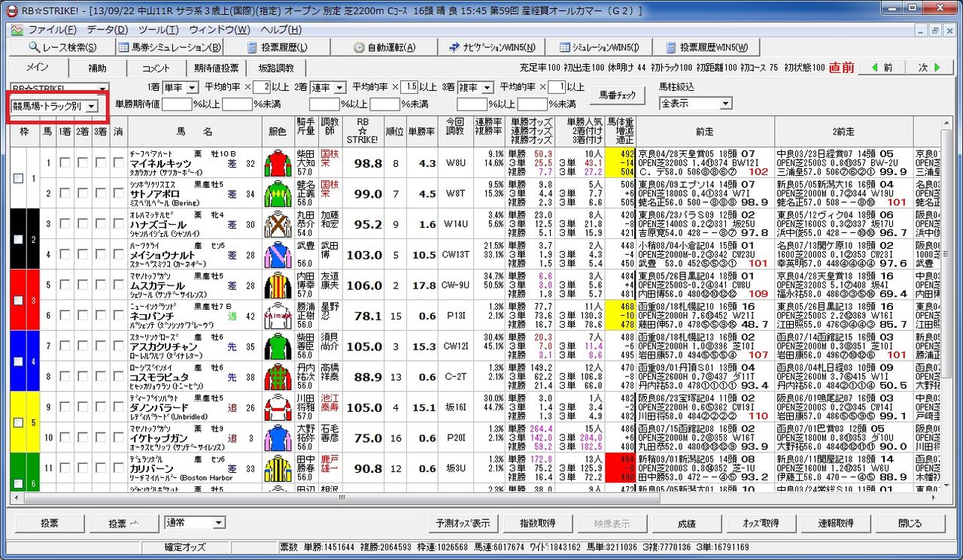
Task: Click the jockey silks icon for サトノアポロ
Action: 278,193
